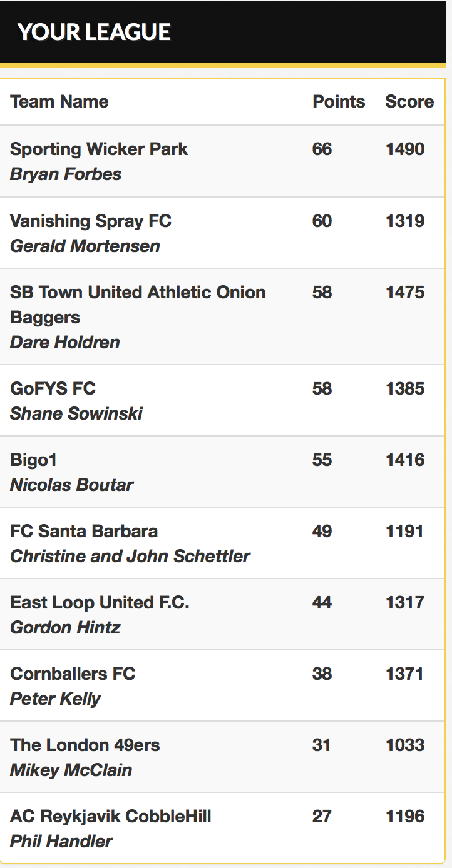
Task: Click the 1475 score value
Action: pyautogui.click(x=405, y=293)
